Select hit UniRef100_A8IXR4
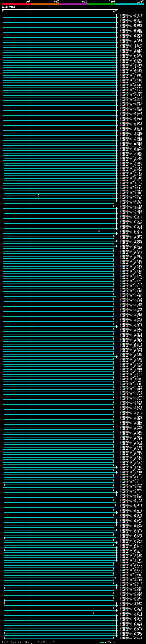The height and width of the screenshot is (644, 146). click(131, 65)
